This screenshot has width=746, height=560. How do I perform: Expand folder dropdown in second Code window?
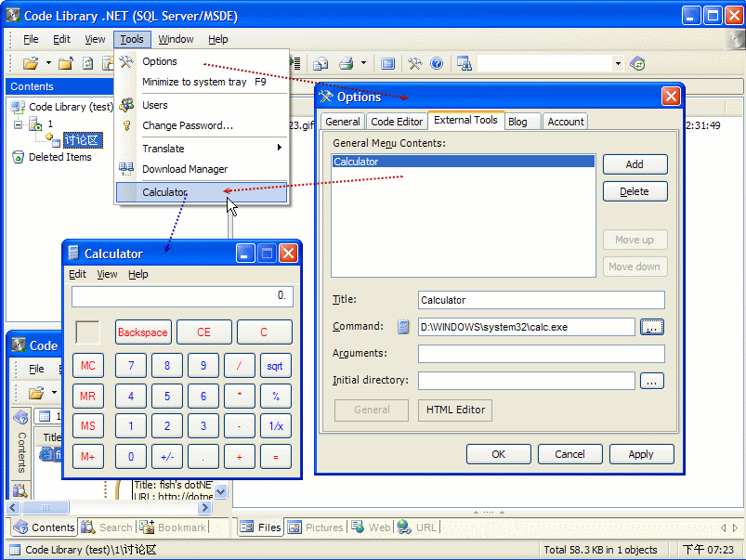[54, 393]
